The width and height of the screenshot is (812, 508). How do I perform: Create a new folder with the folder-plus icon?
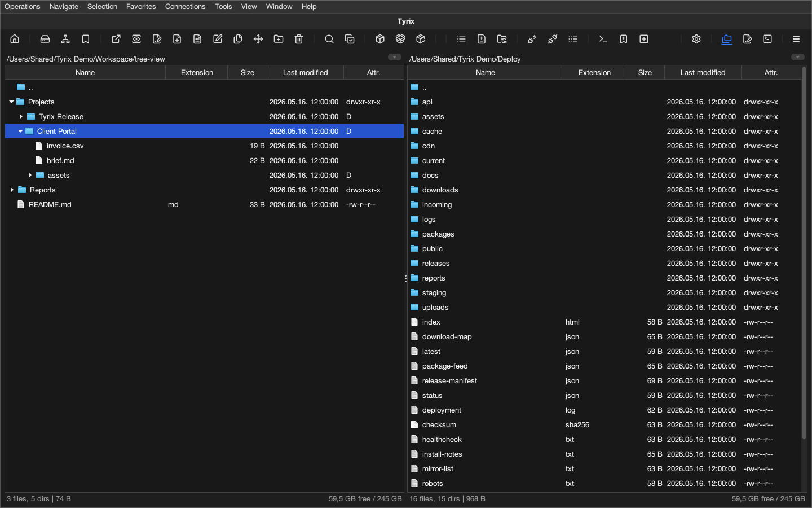279,39
